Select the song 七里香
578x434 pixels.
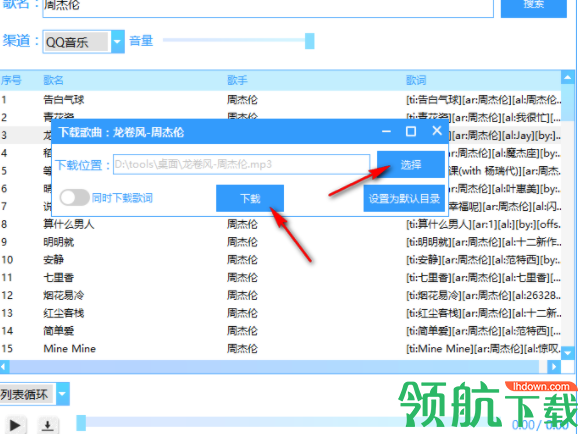coord(59,277)
